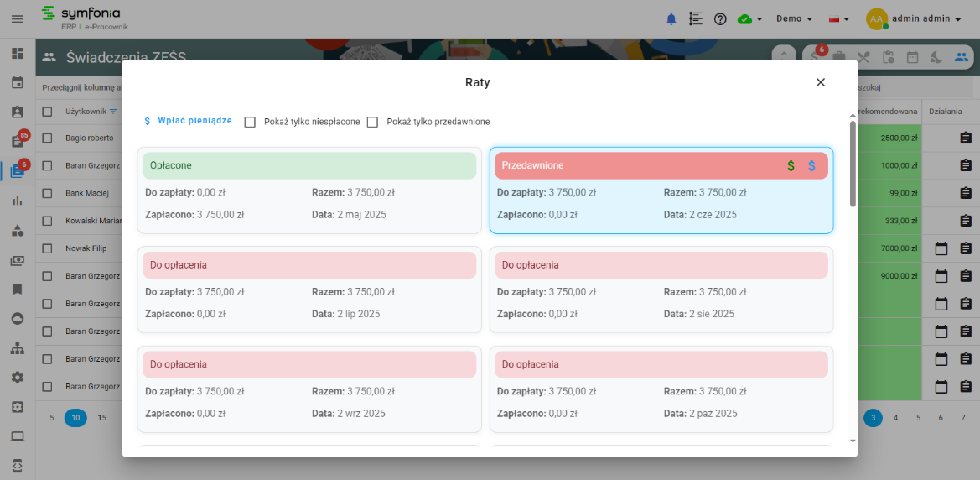Set page size to 5
Image resolution: width=980 pixels, height=480 pixels.
52,417
